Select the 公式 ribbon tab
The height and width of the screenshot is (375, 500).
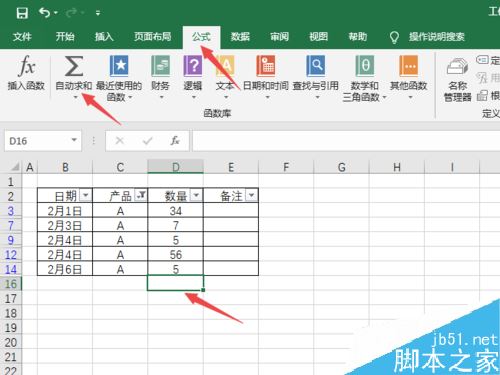coord(201,36)
